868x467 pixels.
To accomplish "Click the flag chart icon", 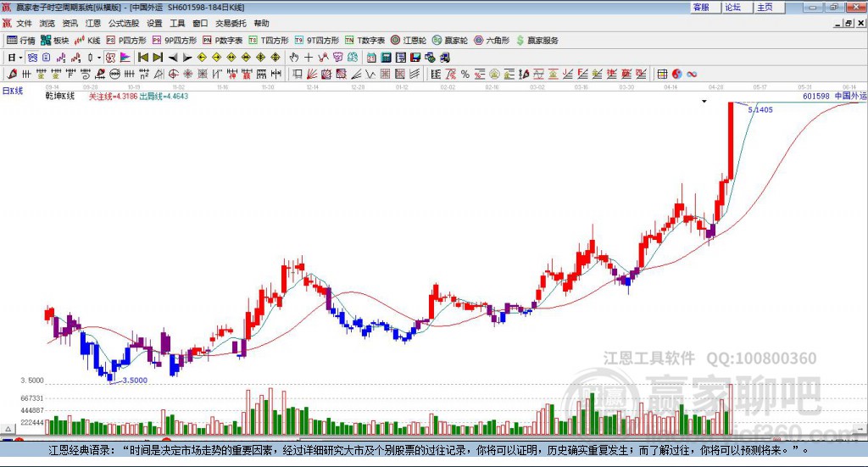I will pos(125,58).
